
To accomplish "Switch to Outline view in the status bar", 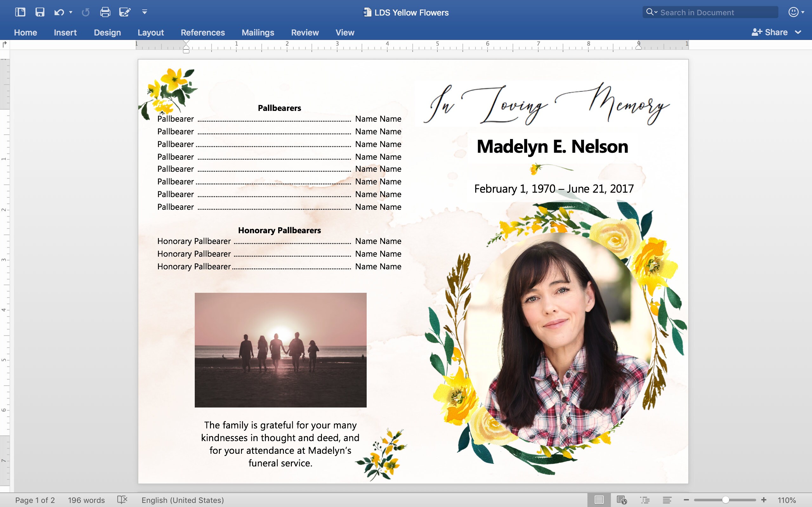I will 645,500.
